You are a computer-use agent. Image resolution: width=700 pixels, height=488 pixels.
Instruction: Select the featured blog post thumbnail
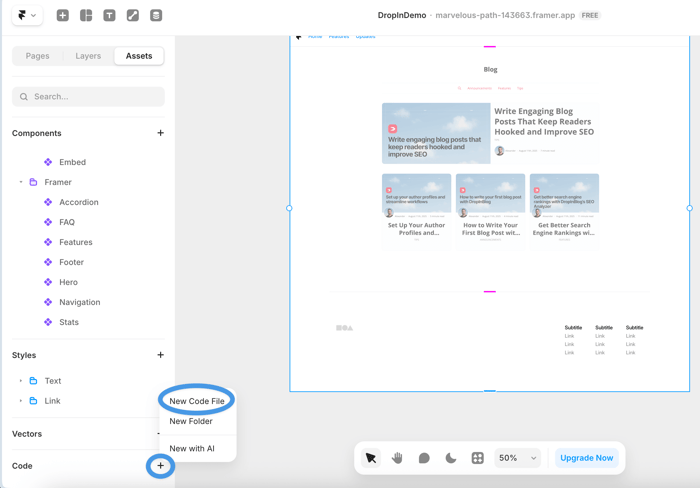(x=436, y=133)
